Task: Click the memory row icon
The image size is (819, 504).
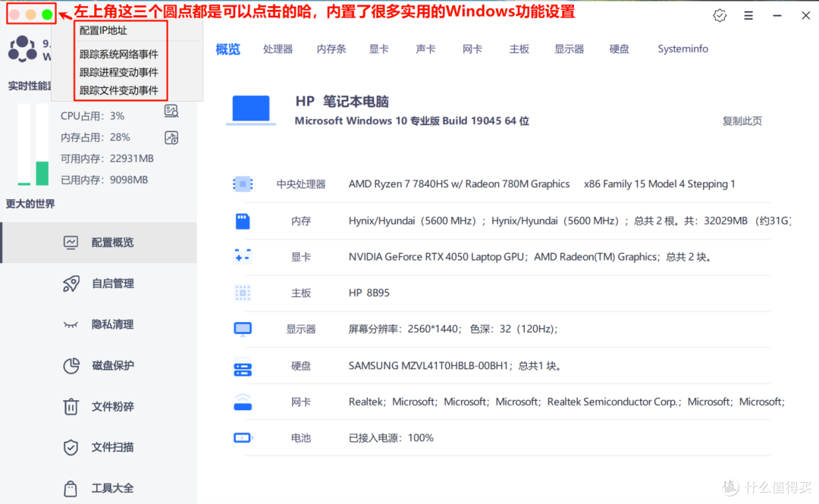Action: (x=243, y=221)
